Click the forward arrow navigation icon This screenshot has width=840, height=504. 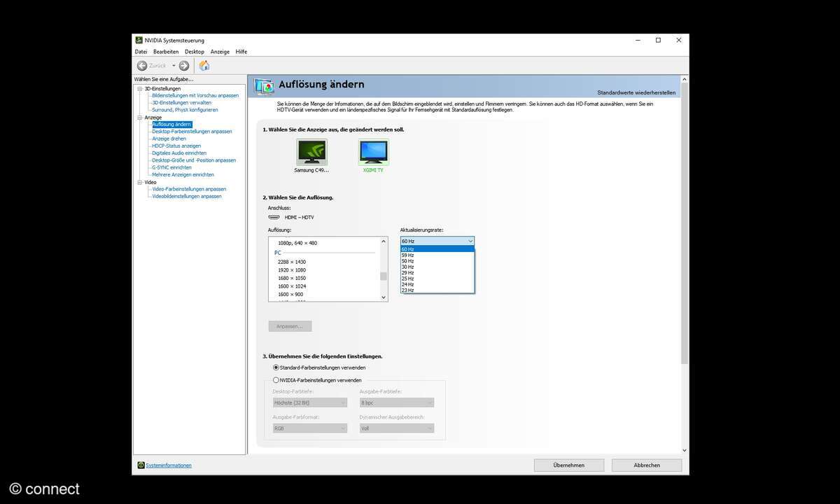[184, 66]
